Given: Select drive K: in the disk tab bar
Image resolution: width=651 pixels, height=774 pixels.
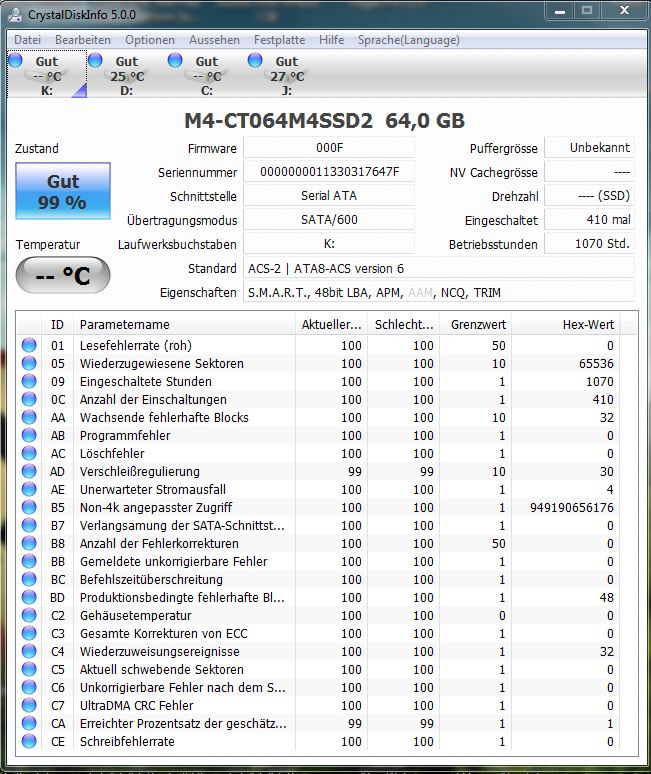Looking at the screenshot, I should 47,75.
